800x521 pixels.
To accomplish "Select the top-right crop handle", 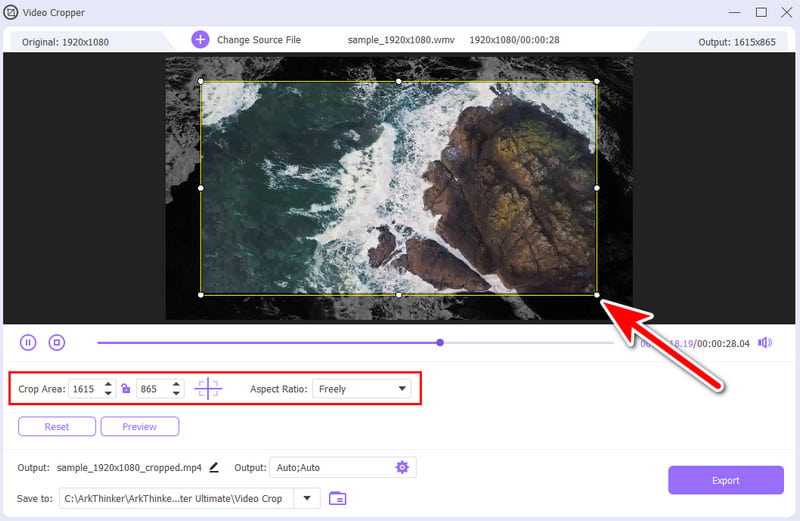I will pyautogui.click(x=596, y=81).
